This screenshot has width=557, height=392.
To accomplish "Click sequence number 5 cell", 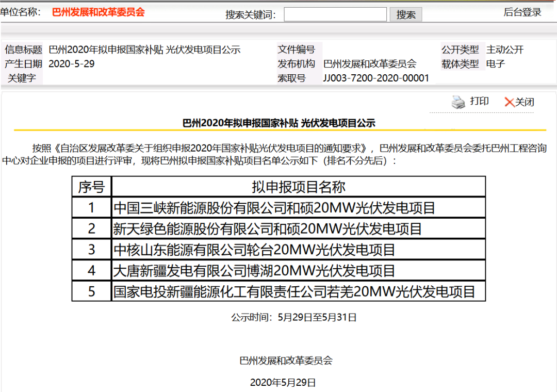I will (x=92, y=291).
